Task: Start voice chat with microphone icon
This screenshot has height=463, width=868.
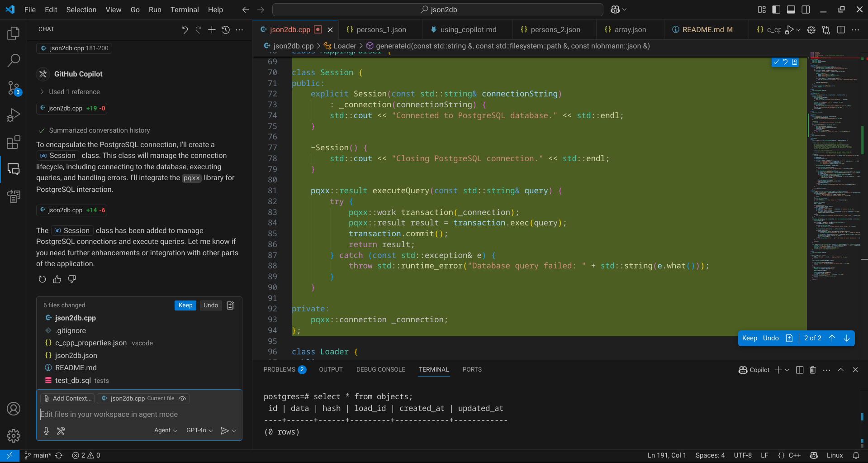Action: point(46,431)
